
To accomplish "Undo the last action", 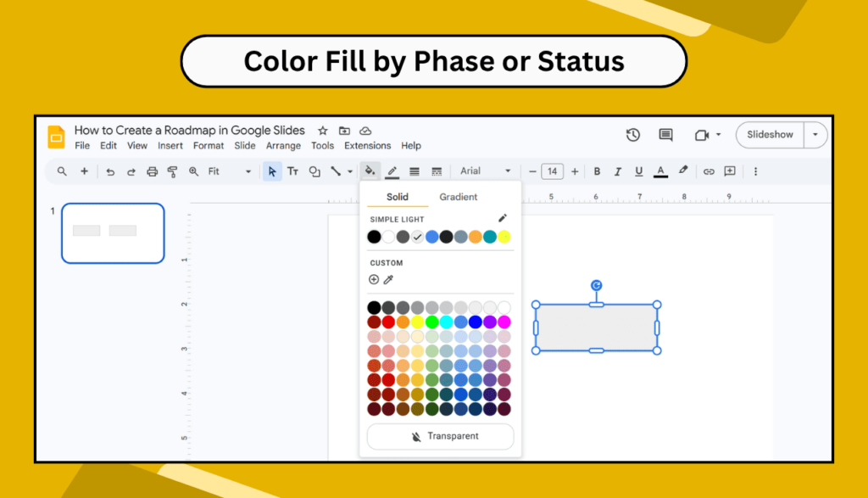I will click(x=110, y=171).
